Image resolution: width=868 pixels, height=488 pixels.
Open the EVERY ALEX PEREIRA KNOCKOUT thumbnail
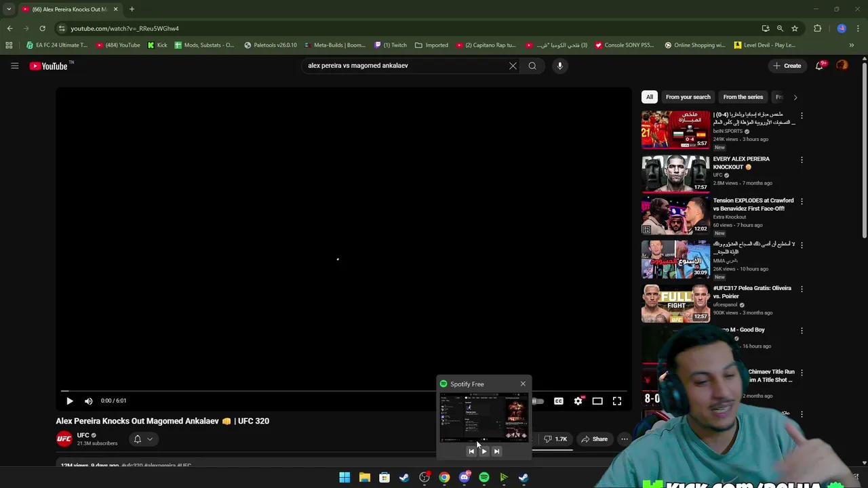click(675, 174)
